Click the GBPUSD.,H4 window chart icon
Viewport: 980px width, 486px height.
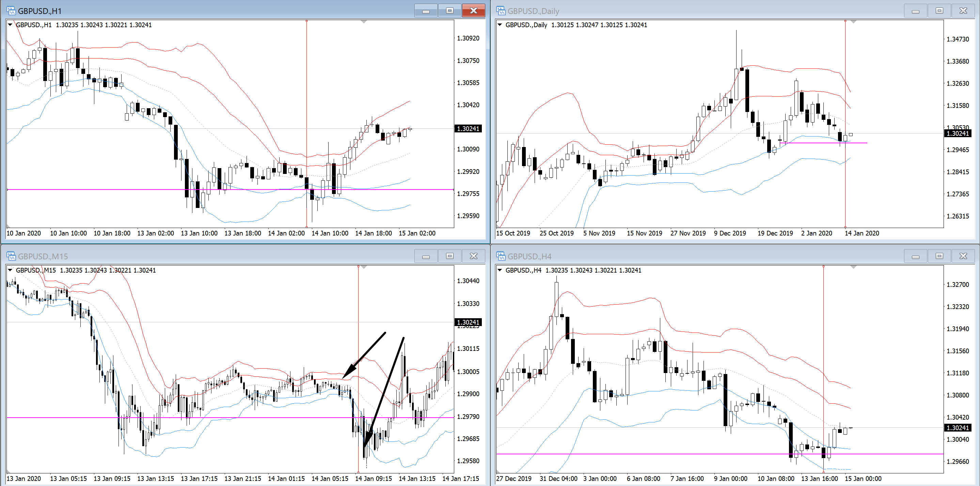pos(501,256)
